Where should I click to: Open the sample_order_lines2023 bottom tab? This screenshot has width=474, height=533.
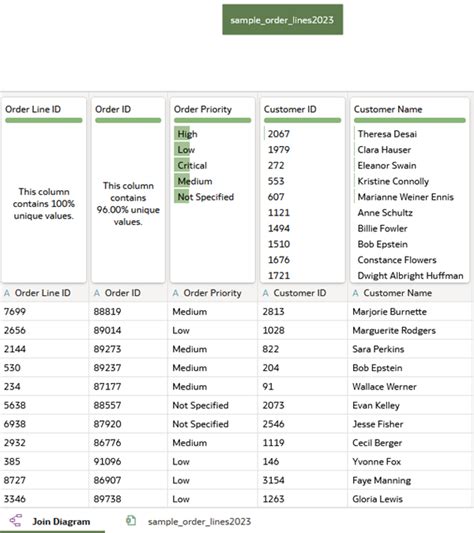tap(189, 521)
